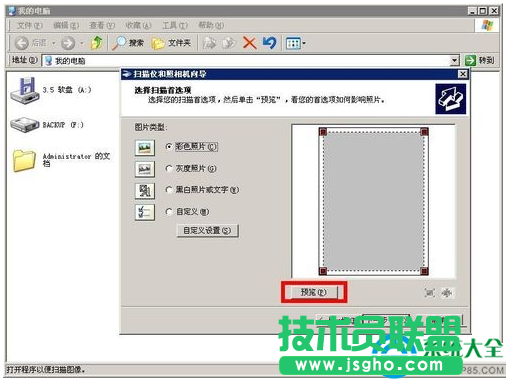Open the View (查看) menu
The width and height of the screenshot is (506, 381).
click(x=102, y=25)
